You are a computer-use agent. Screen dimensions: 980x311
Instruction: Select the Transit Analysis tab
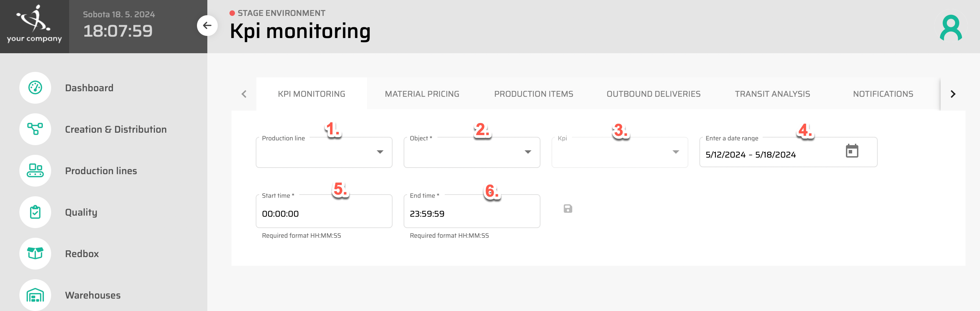click(772, 94)
